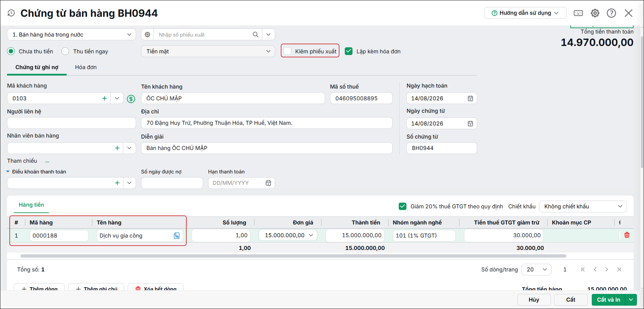Screen dimensions: 644x309
Task: Expand the Nhân viên bán hàng dropdown arrow
Action: (129, 148)
